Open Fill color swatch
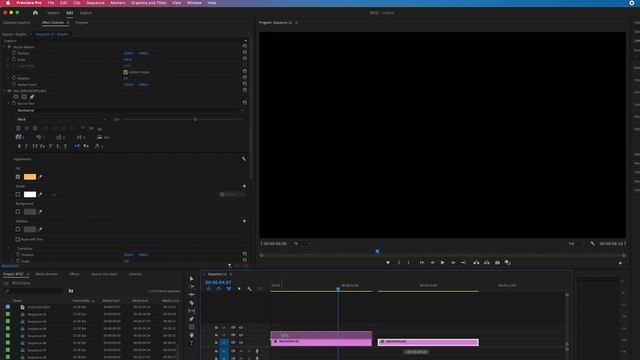Image resolution: width=640 pixels, height=360 pixels. (30, 177)
